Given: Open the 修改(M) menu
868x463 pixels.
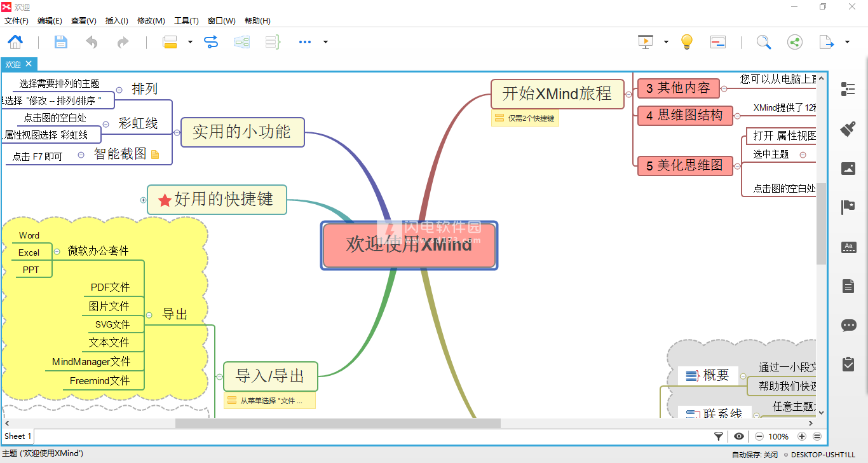Looking at the screenshot, I should click(151, 21).
